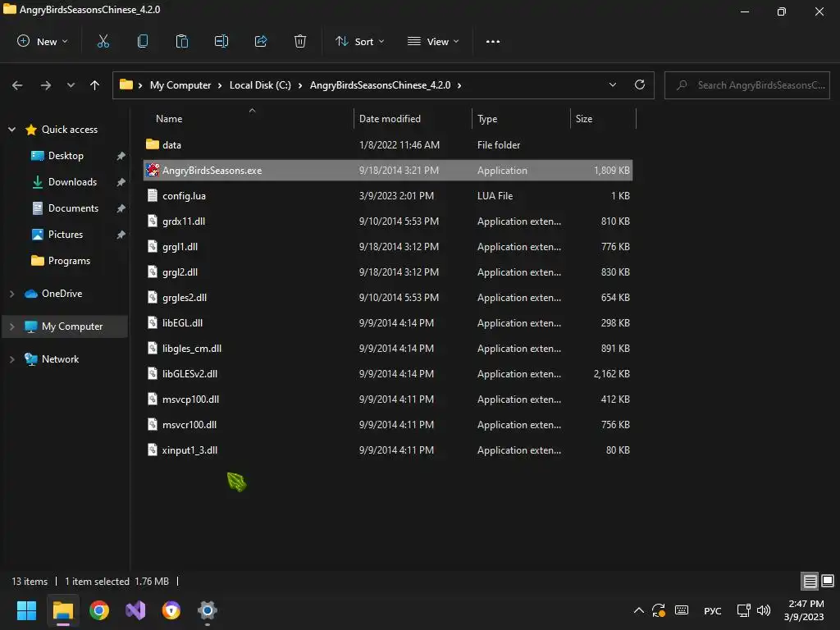Click the Rename icon in toolbar
Viewport: 840px width, 630px height.
(221, 41)
